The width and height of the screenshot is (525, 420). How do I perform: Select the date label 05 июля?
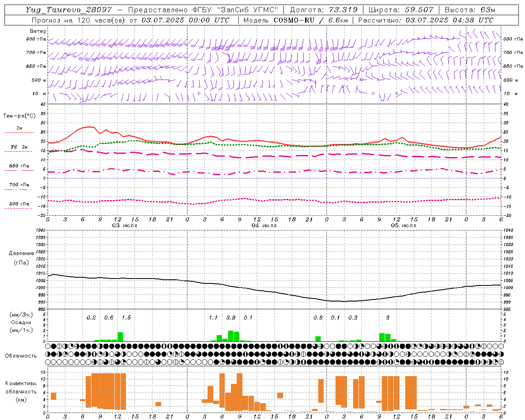click(404, 225)
